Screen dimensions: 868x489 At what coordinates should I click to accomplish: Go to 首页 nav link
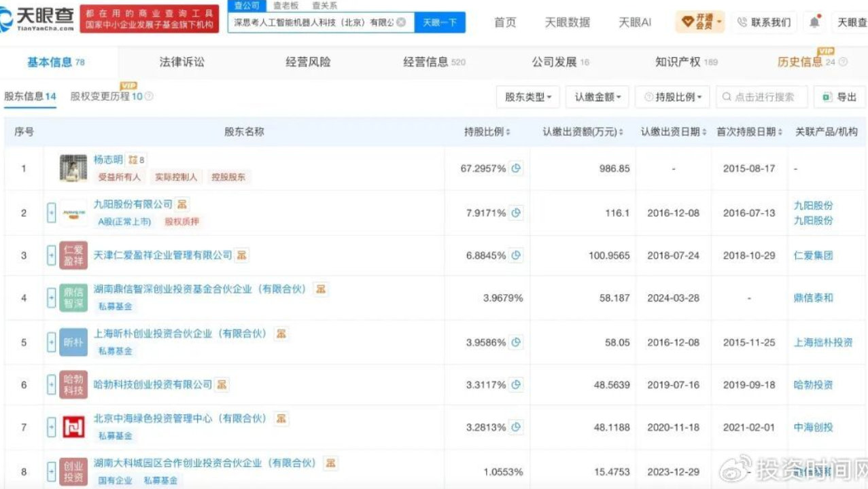pyautogui.click(x=505, y=22)
